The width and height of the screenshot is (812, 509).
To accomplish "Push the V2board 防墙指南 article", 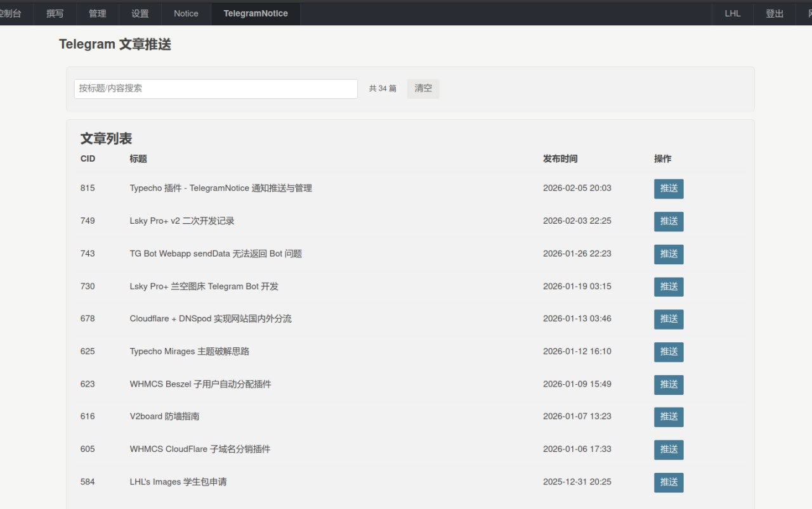I will [669, 417].
